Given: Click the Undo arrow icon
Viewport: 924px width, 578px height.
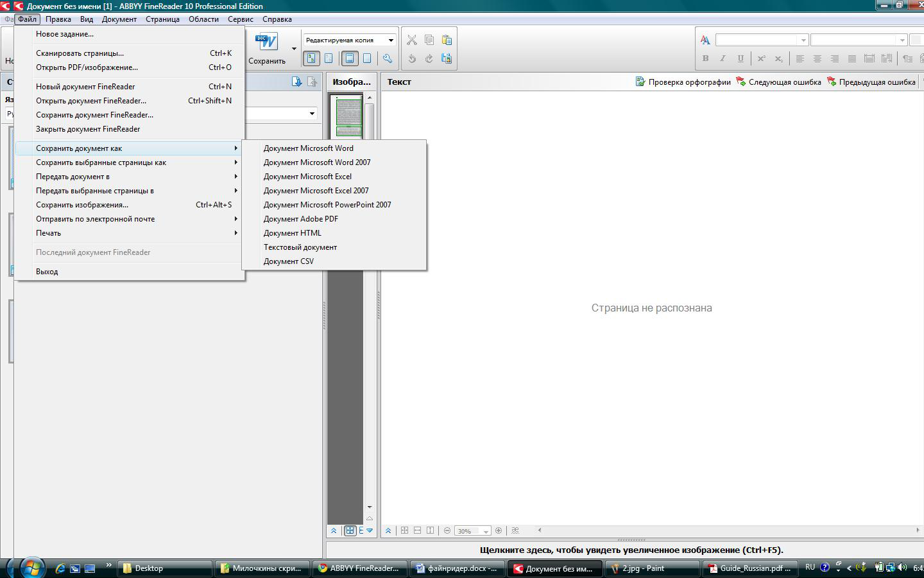Looking at the screenshot, I should click(412, 58).
